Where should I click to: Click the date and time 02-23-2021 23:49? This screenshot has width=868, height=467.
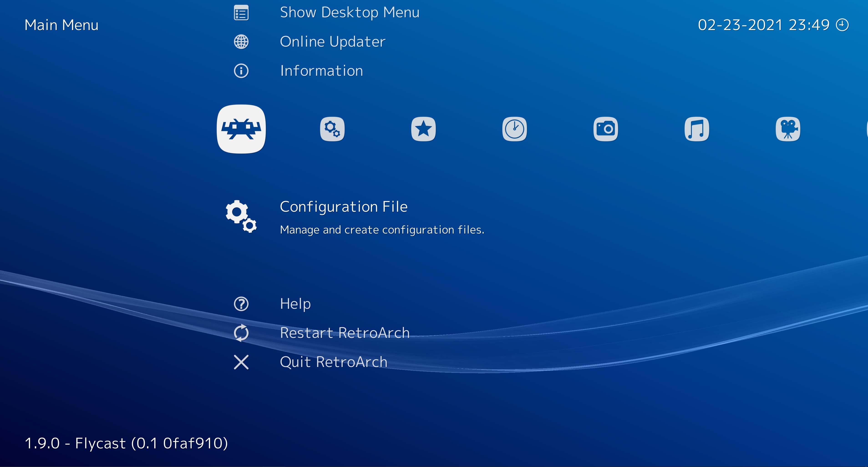(x=764, y=25)
